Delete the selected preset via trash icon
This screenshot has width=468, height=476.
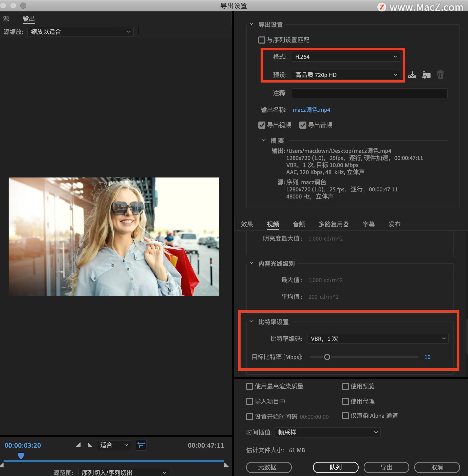[440, 75]
